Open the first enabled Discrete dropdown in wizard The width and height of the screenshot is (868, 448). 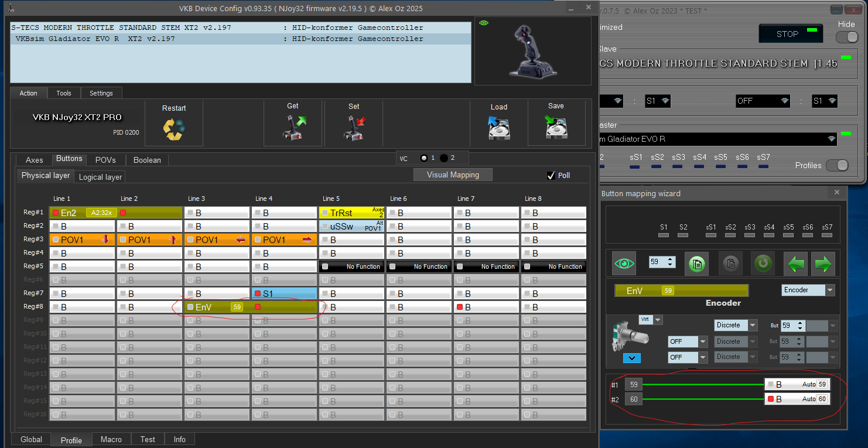coord(736,325)
